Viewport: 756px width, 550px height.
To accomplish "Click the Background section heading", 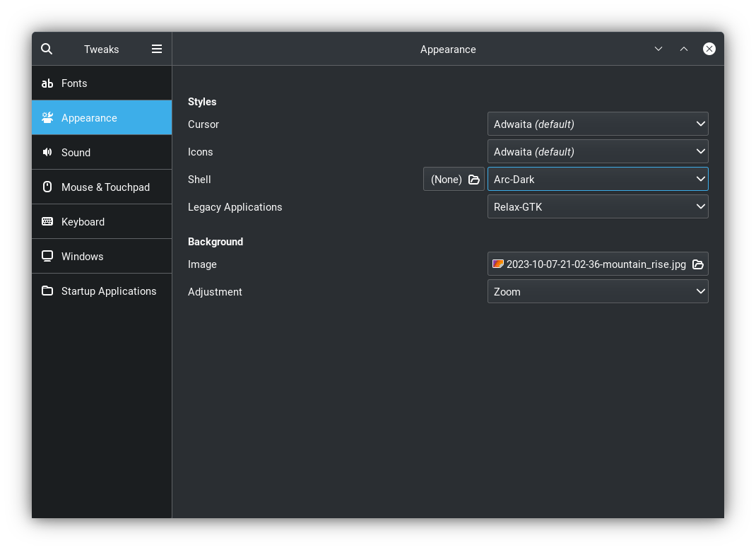I will click(215, 242).
